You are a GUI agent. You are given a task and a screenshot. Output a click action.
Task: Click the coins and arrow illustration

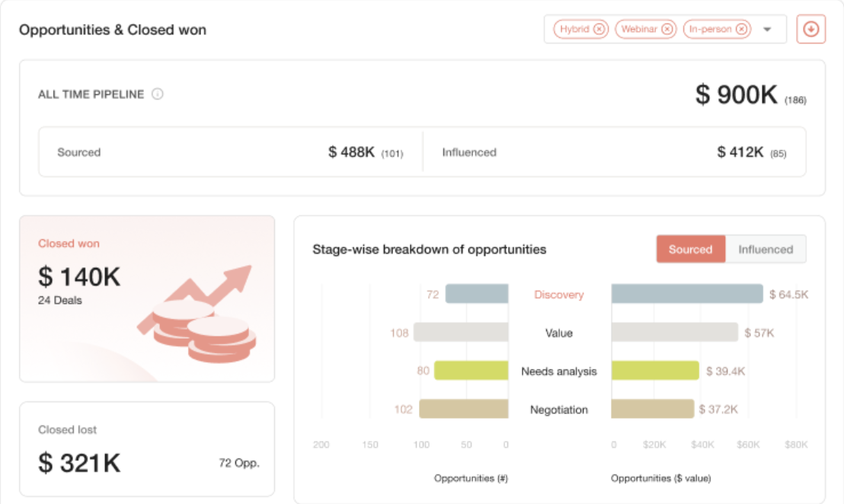point(197,314)
